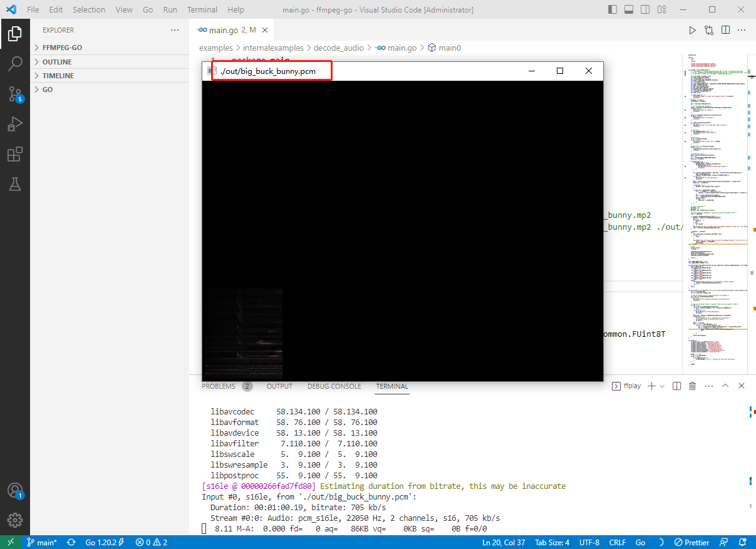
Task: Click the Run play button in editor toolbar
Action: [x=692, y=30]
